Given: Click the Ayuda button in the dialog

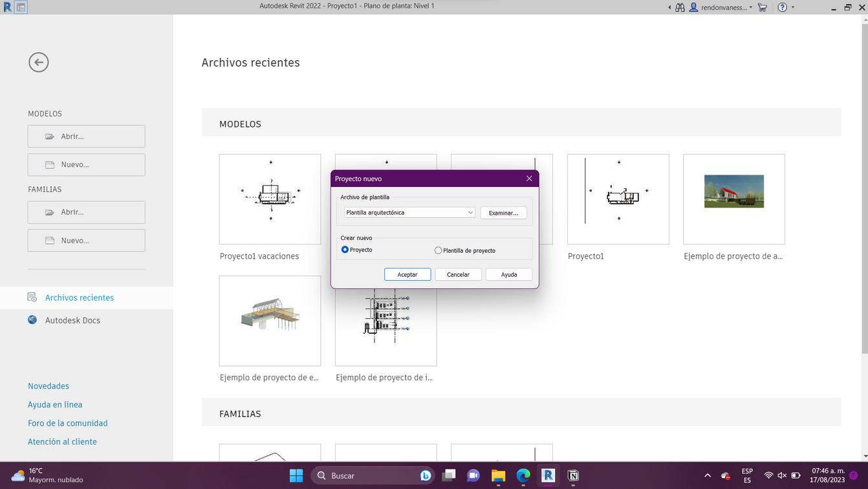Looking at the screenshot, I should [509, 274].
